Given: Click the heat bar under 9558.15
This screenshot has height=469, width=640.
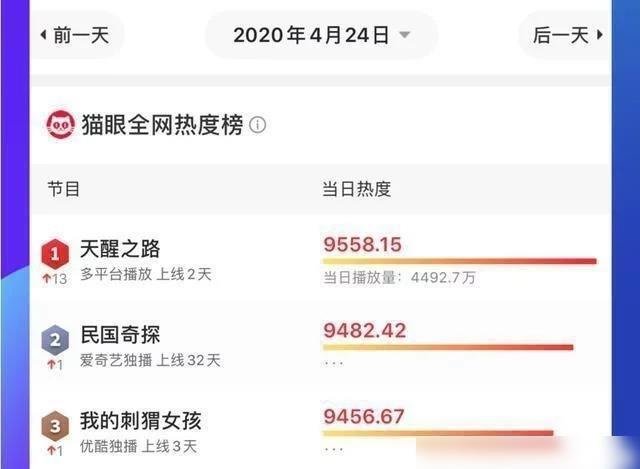Looking at the screenshot, I should pos(458,262).
